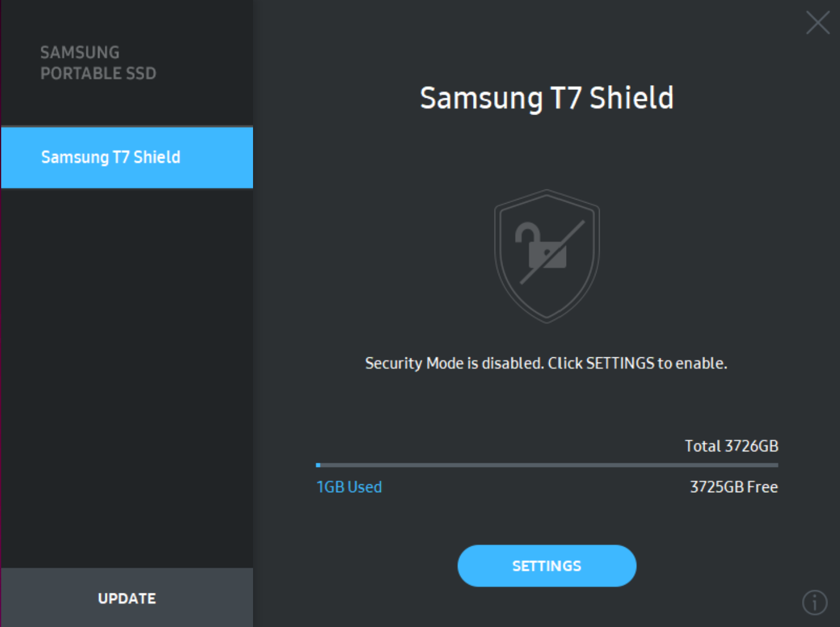
Task: Close the Portable SSD window
Action: pyautogui.click(x=817, y=23)
